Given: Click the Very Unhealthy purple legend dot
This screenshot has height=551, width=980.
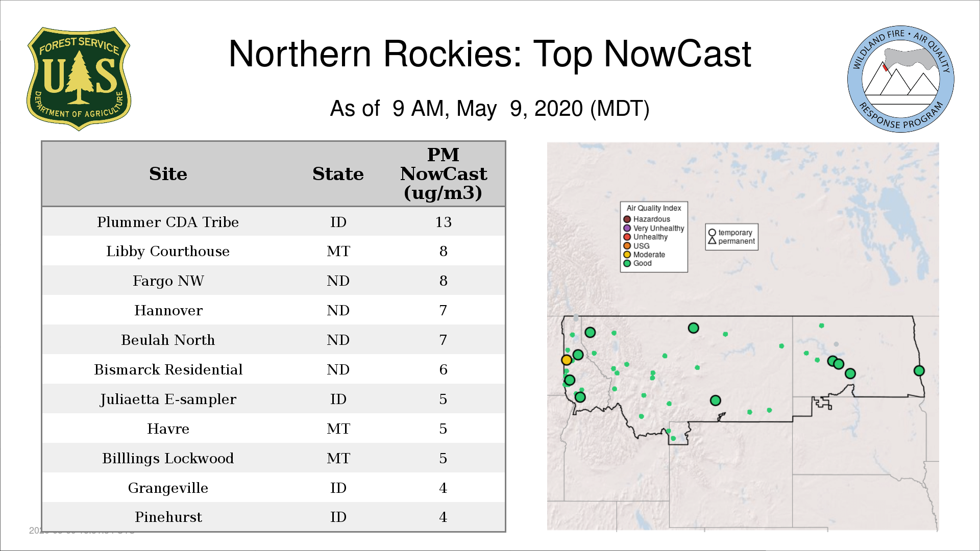Looking at the screenshot, I should 627,228.
